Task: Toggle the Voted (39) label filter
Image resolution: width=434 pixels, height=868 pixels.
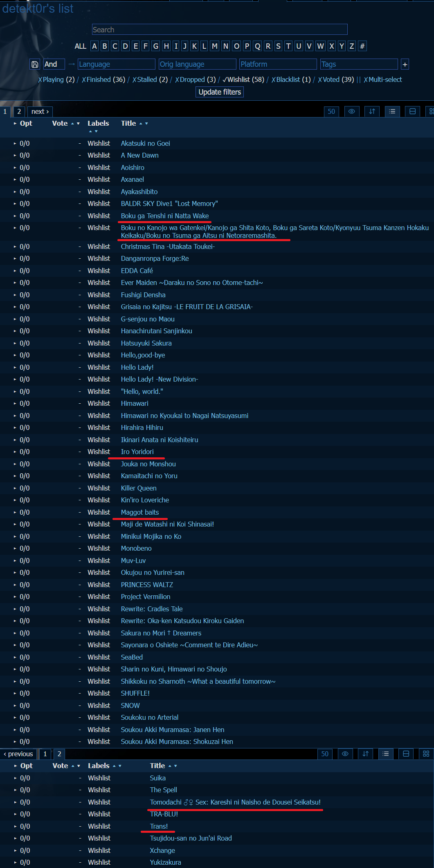Action: [336, 79]
